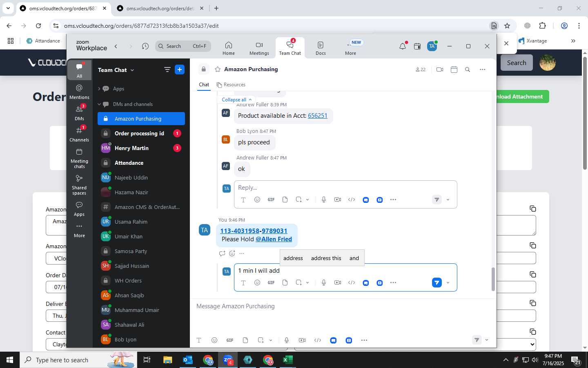
Task: Open Mentions in the sidebar
Action: (79, 92)
